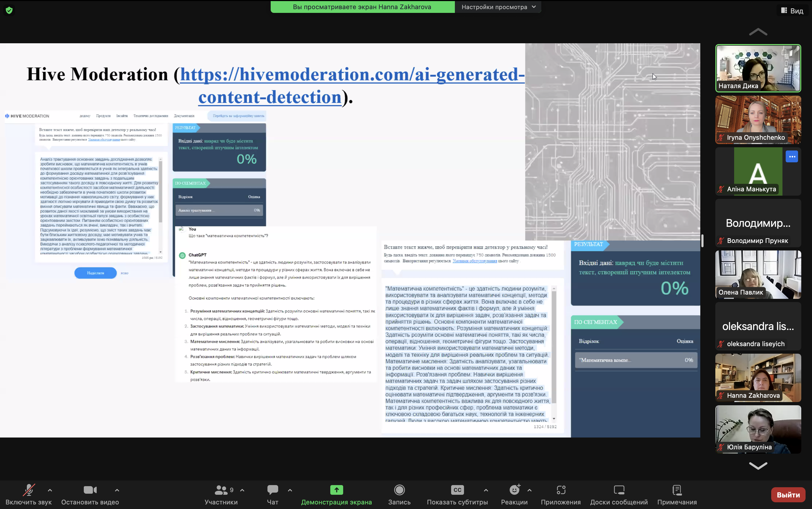Expand video options arrow beside camera

click(x=117, y=490)
